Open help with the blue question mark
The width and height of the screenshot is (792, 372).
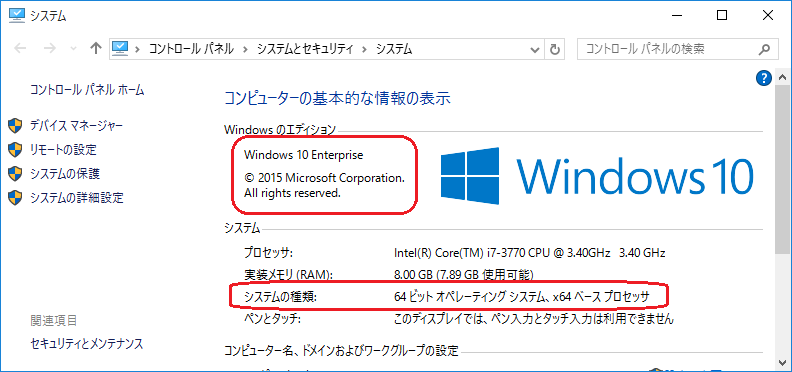coord(763,78)
